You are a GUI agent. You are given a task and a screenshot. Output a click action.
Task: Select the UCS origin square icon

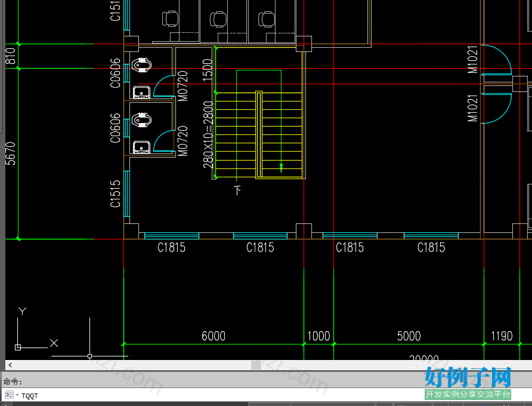[x=18, y=347]
